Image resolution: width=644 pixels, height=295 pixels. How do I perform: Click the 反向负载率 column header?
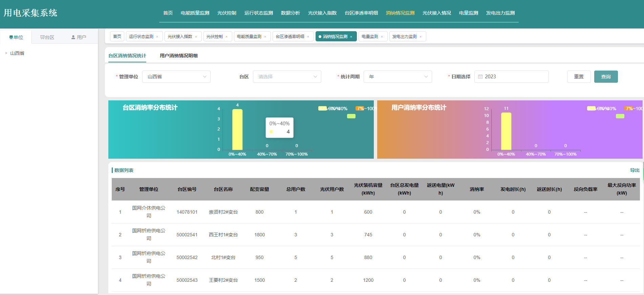pos(585,189)
